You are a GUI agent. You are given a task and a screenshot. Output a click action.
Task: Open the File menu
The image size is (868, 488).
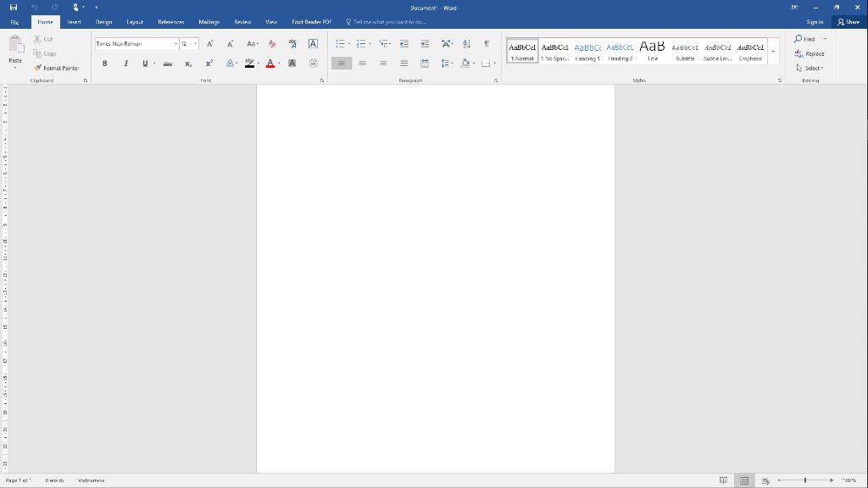[x=15, y=22]
